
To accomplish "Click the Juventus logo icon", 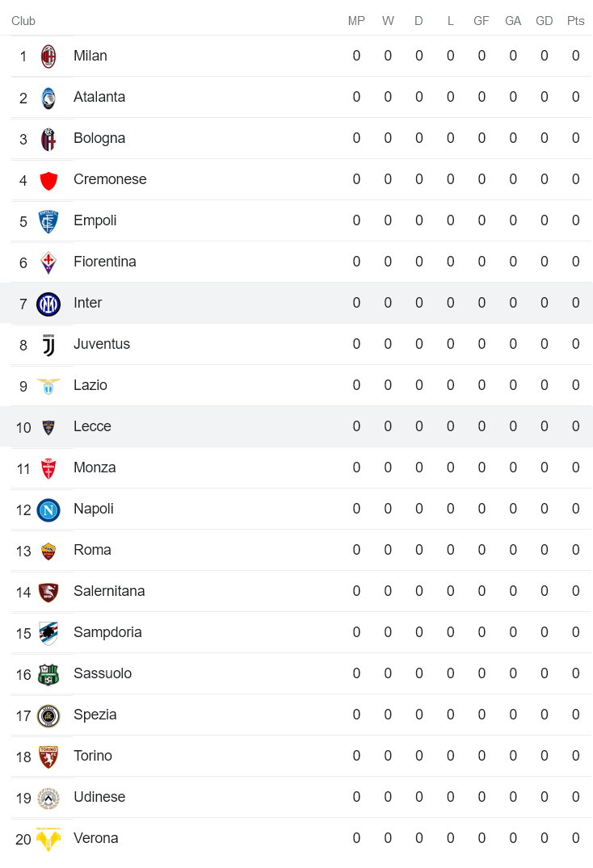I will [x=48, y=345].
